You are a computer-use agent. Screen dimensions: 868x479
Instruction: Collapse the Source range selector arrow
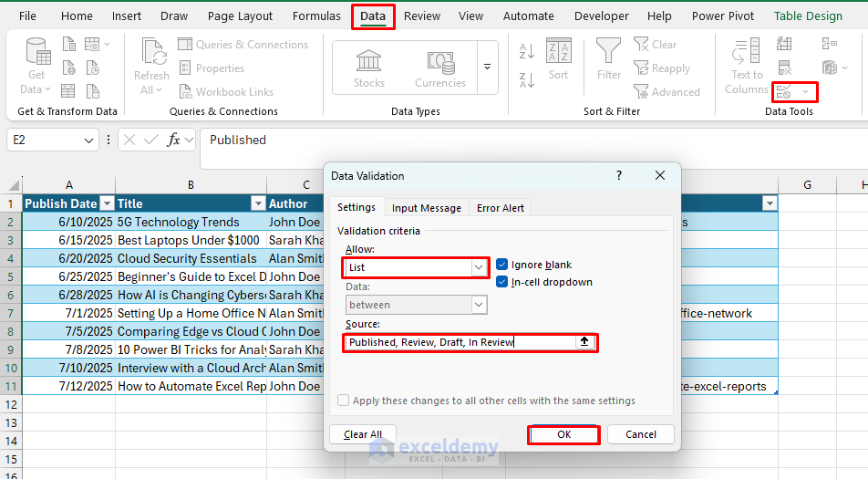click(584, 341)
